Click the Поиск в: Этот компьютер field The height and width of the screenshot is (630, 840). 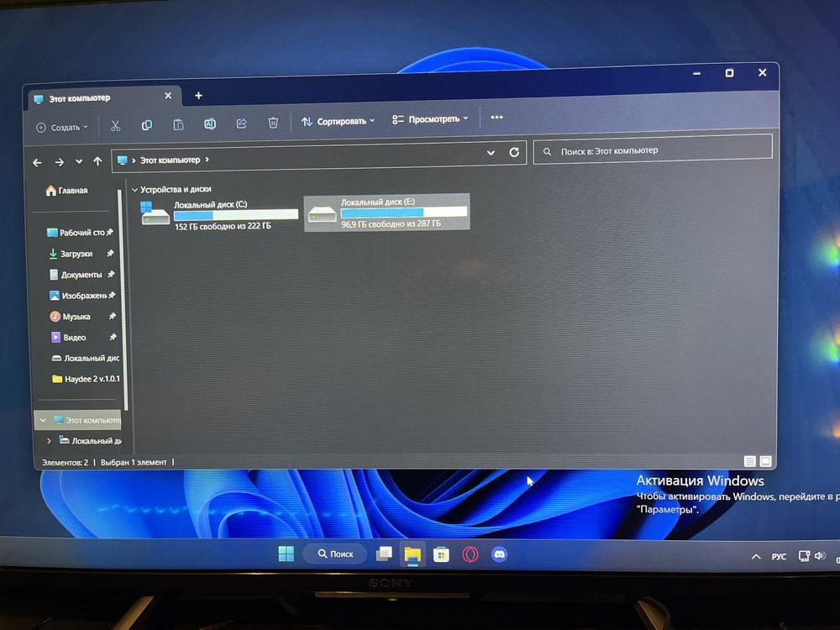click(653, 151)
